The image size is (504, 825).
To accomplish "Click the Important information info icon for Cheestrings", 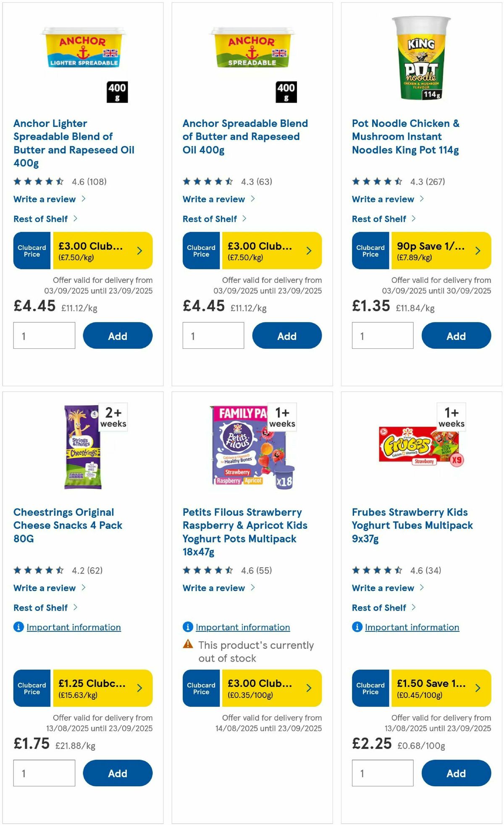I will tap(18, 627).
